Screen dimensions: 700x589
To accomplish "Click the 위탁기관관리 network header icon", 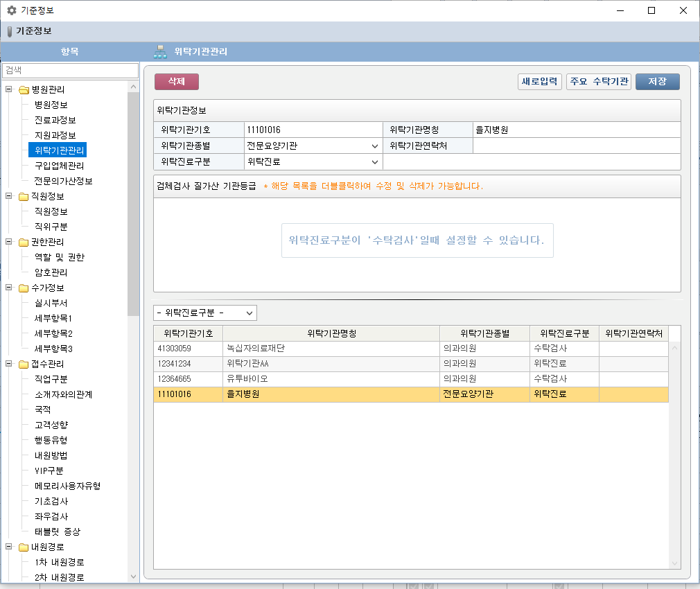I will 160,52.
